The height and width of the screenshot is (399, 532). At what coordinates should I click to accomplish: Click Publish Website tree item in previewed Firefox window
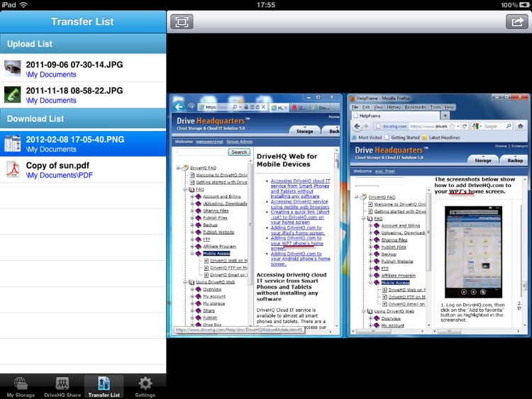[x=397, y=262]
